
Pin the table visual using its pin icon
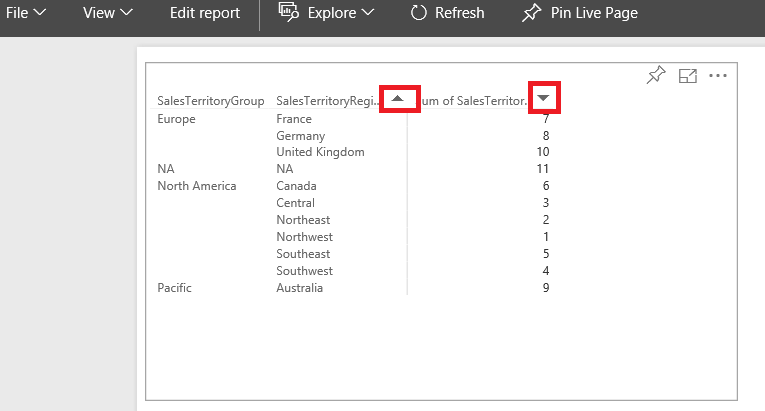coord(656,75)
